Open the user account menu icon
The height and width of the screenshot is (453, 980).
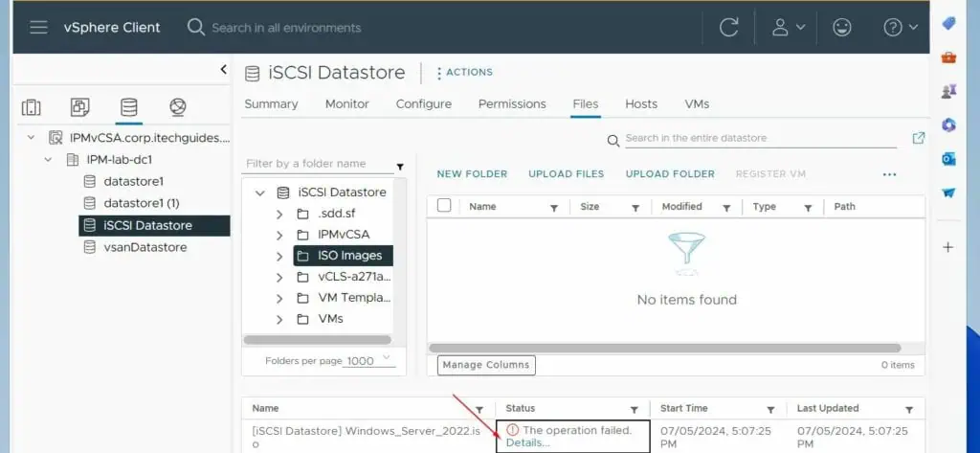point(789,28)
